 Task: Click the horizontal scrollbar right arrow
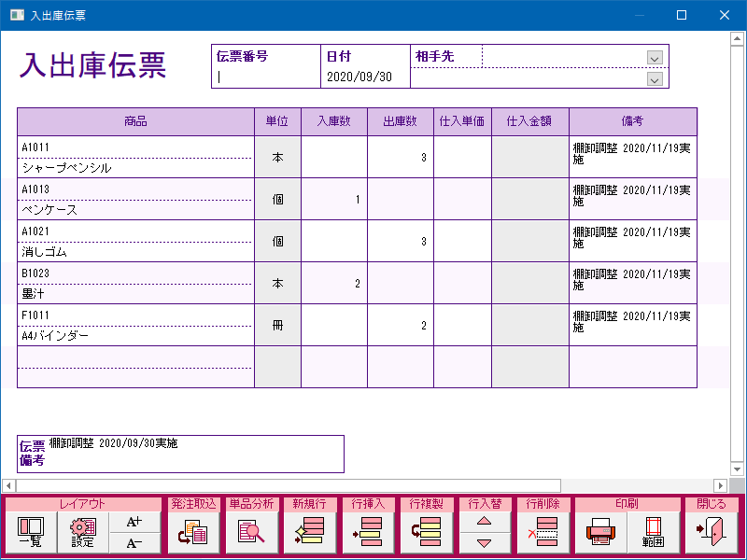click(720, 485)
